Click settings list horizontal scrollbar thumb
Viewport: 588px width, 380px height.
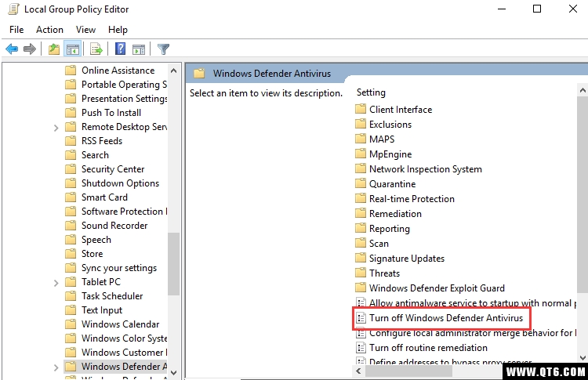click(408, 371)
